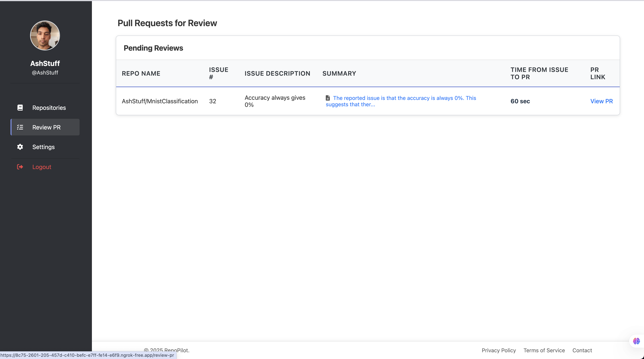Click the Review PR checklist icon
This screenshot has height=359, width=644.
click(x=20, y=127)
